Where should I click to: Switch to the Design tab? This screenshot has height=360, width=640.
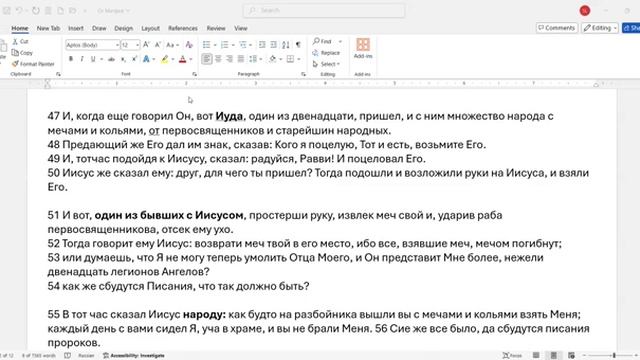124,28
